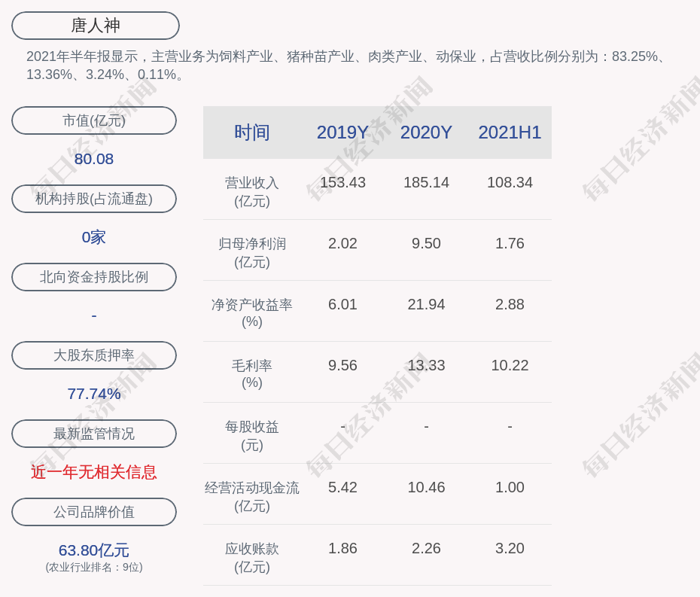Click the red 近一年无相关信息 text
The image size is (700, 597).
pos(94,472)
